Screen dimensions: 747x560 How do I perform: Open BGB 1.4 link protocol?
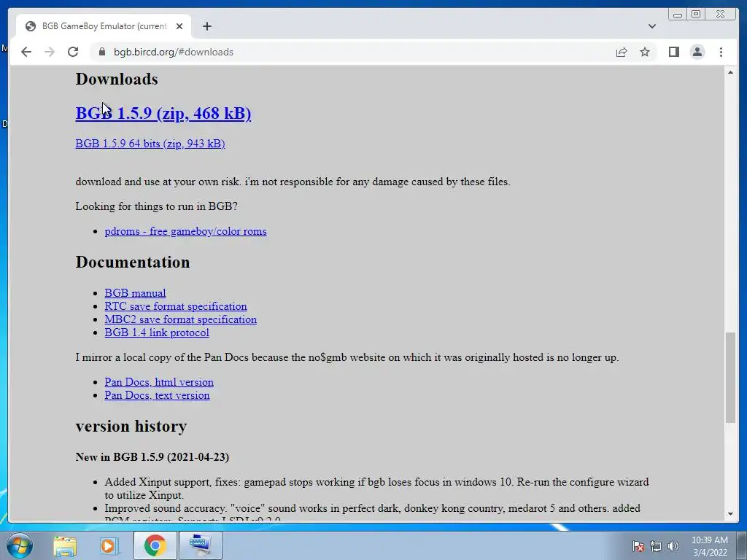click(x=157, y=332)
